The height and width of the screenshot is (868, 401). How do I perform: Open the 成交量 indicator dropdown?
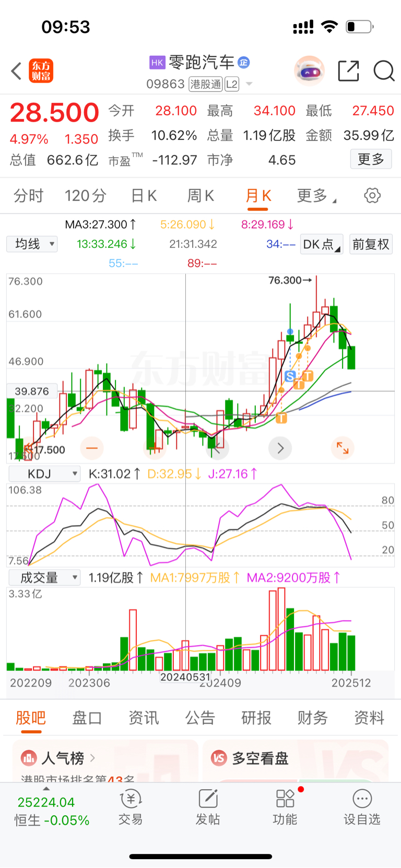(x=45, y=577)
